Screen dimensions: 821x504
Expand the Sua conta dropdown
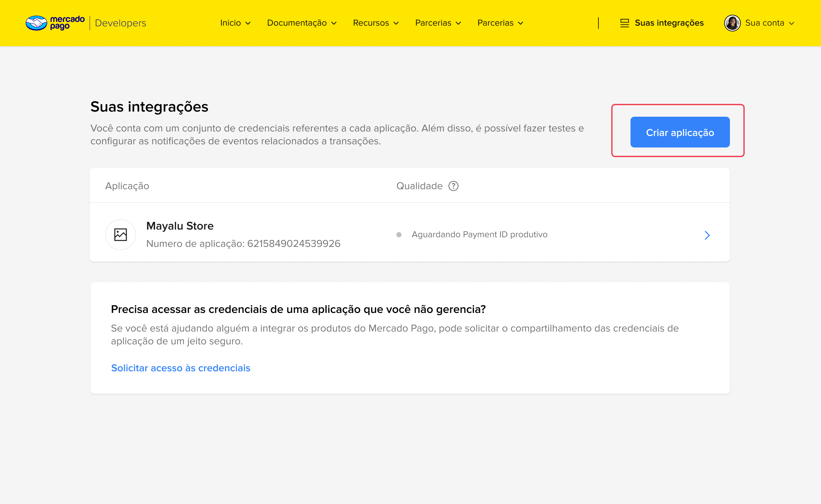click(x=770, y=23)
